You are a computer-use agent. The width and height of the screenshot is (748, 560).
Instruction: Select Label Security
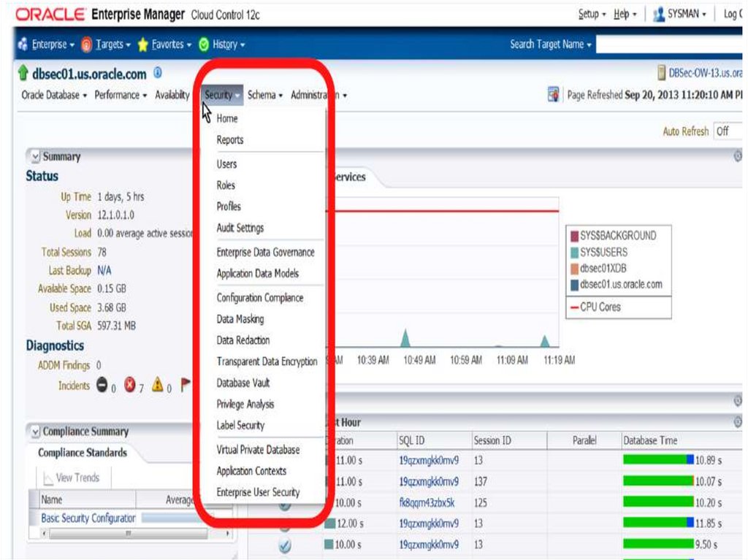click(x=240, y=426)
